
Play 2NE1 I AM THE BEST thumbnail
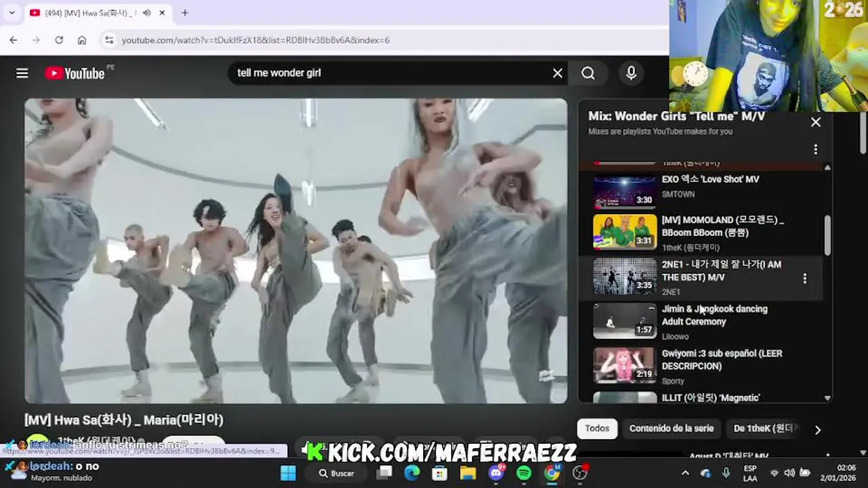click(x=625, y=277)
